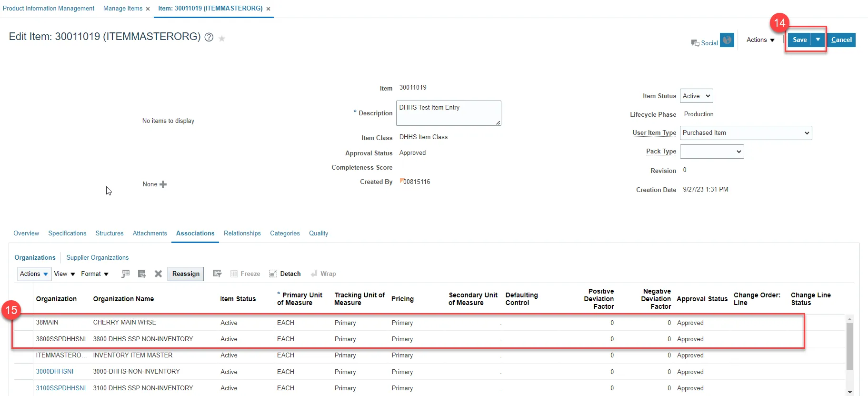Open the Save button dropdown arrow

(x=818, y=40)
